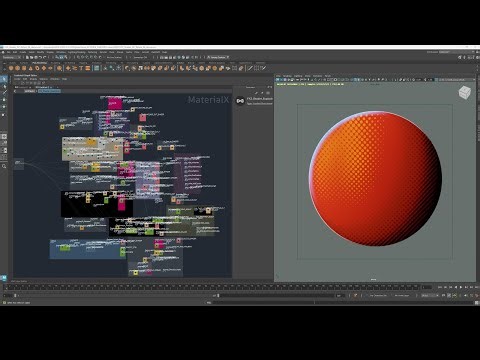This screenshot has height=360, width=480.
Task: Open the viewport view transform dropdown
Action: coord(457,80)
